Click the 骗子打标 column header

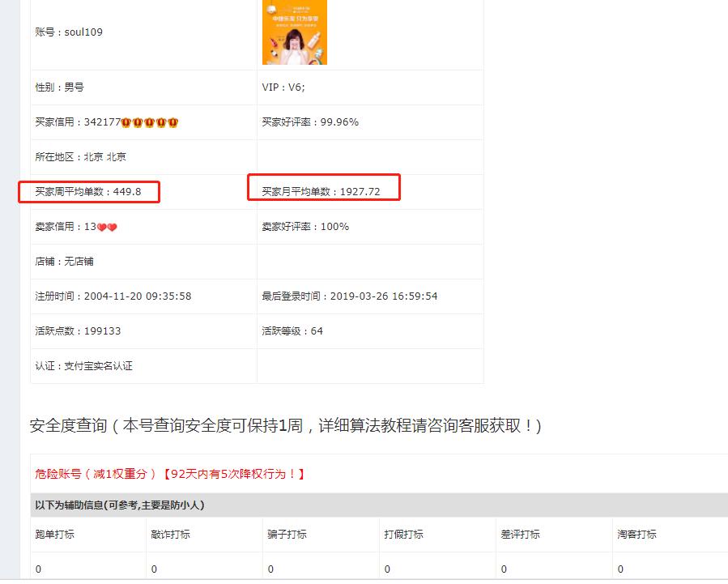[x=287, y=535]
